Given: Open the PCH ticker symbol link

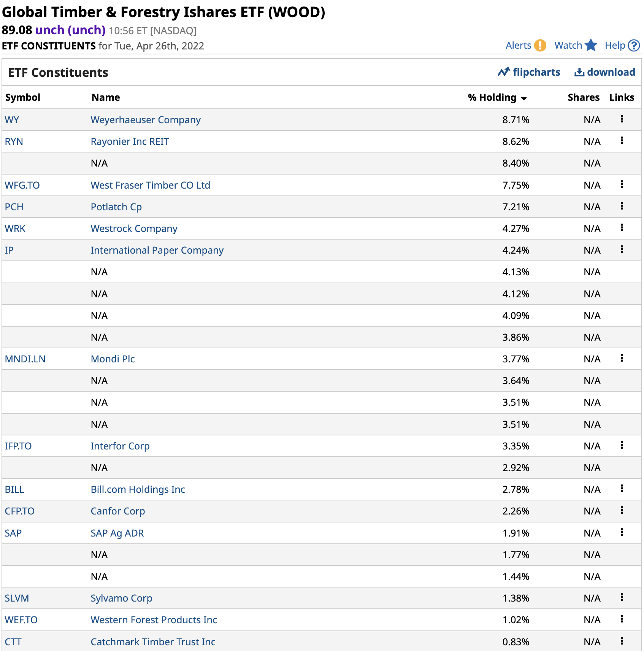Looking at the screenshot, I should [x=14, y=207].
